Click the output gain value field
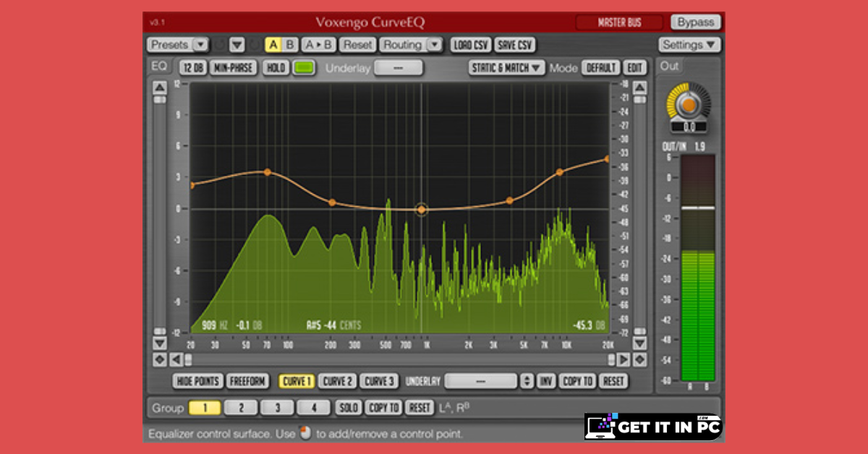This screenshot has width=868, height=454. pos(689,127)
